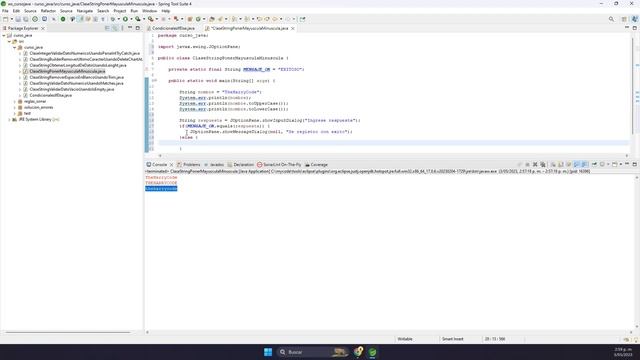Click the Remove Launch icon in Console
The width and height of the screenshot is (640, 360).
[535, 164]
